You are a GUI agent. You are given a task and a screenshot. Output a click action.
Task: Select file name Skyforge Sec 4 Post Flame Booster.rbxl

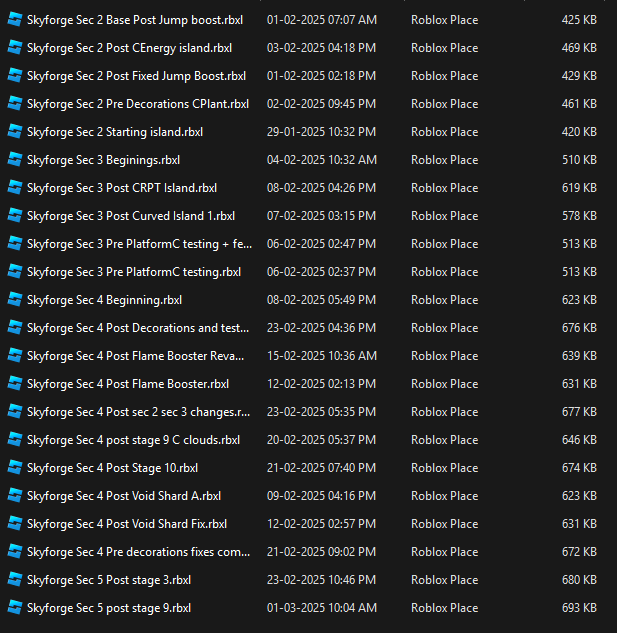pos(128,384)
